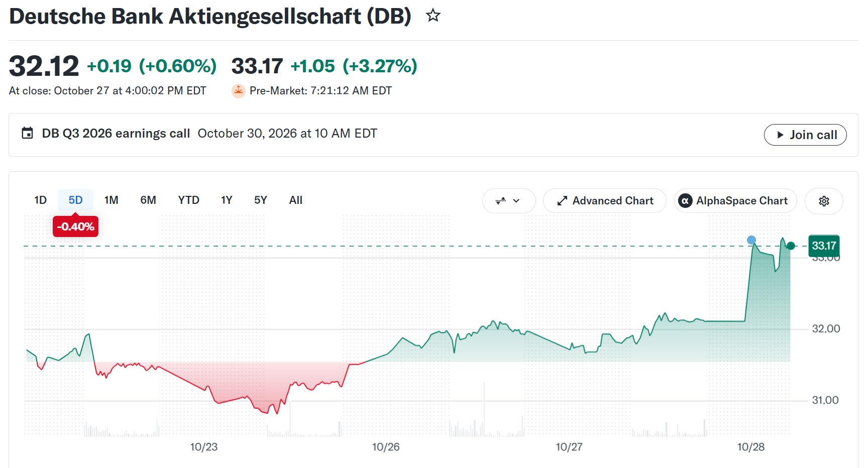Click the pre-market sunrise icon
868x468 pixels.
tap(238, 90)
